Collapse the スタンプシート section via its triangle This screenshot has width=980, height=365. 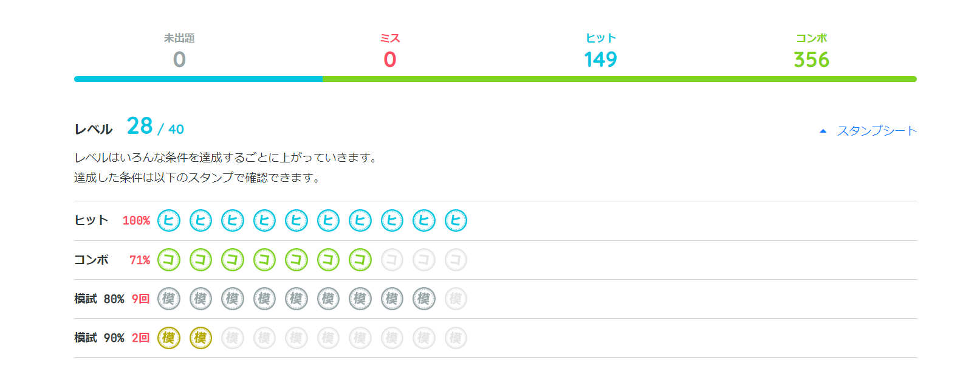click(x=823, y=130)
